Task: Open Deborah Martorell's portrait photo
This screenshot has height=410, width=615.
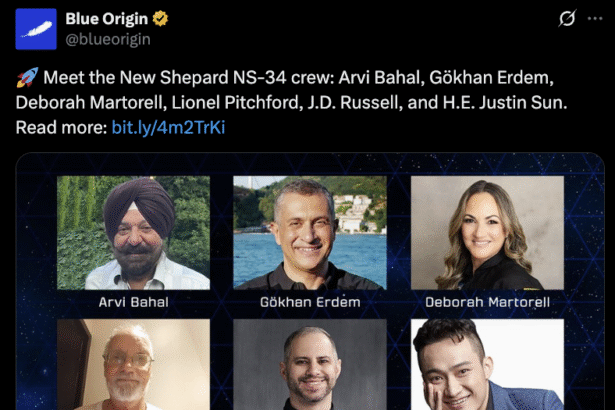Action: click(487, 233)
